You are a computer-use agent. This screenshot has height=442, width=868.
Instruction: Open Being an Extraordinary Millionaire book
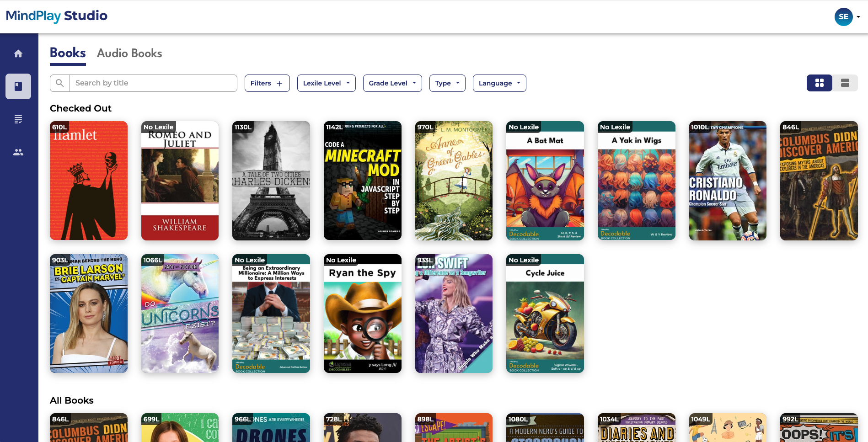(x=271, y=314)
